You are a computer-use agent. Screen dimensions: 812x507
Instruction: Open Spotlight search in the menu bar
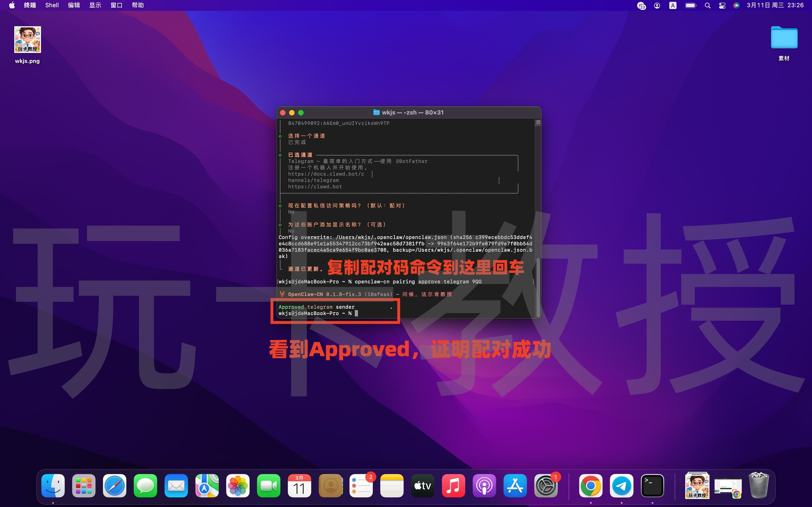tap(707, 5)
